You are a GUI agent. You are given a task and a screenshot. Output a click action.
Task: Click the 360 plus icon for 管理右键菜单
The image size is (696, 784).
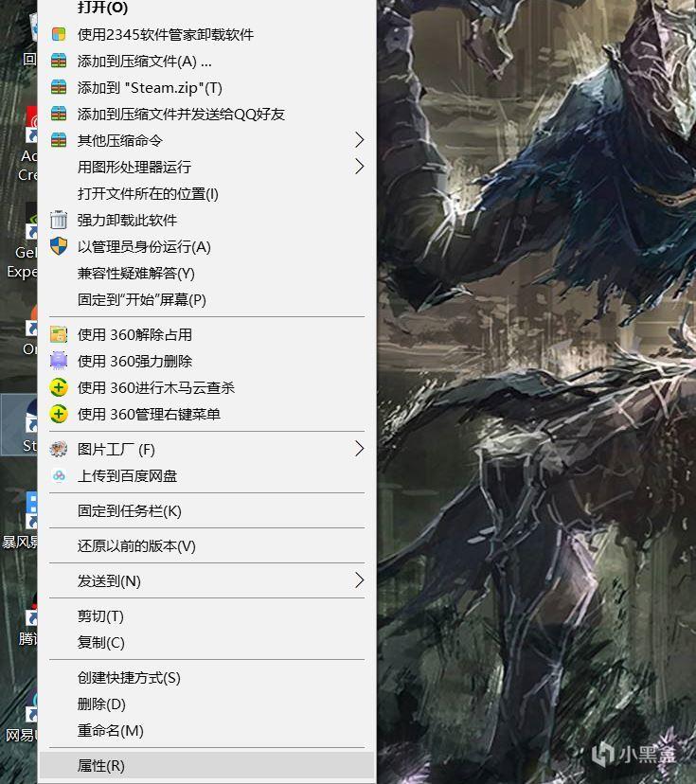[59, 414]
